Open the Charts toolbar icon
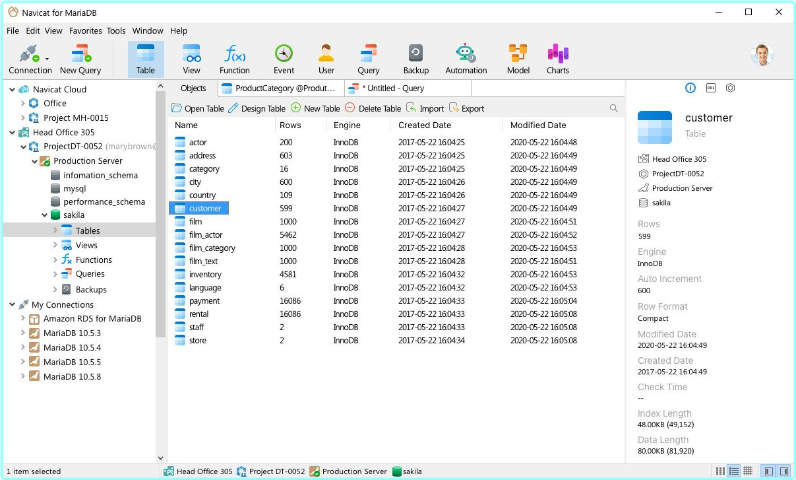 557,57
